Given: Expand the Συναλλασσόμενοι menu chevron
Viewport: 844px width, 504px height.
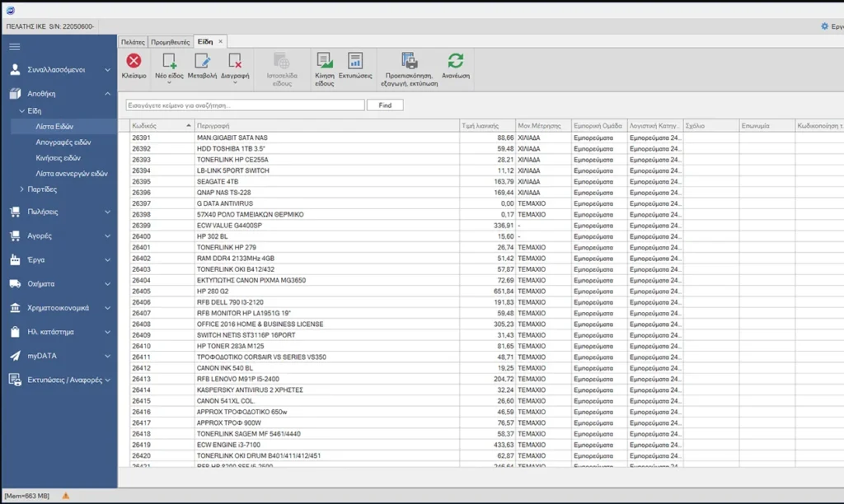Looking at the screenshot, I should (x=108, y=70).
